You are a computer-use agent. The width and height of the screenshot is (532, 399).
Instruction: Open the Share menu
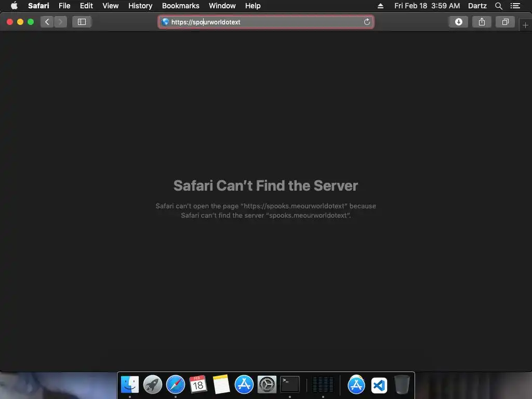[x=482, y=22]
